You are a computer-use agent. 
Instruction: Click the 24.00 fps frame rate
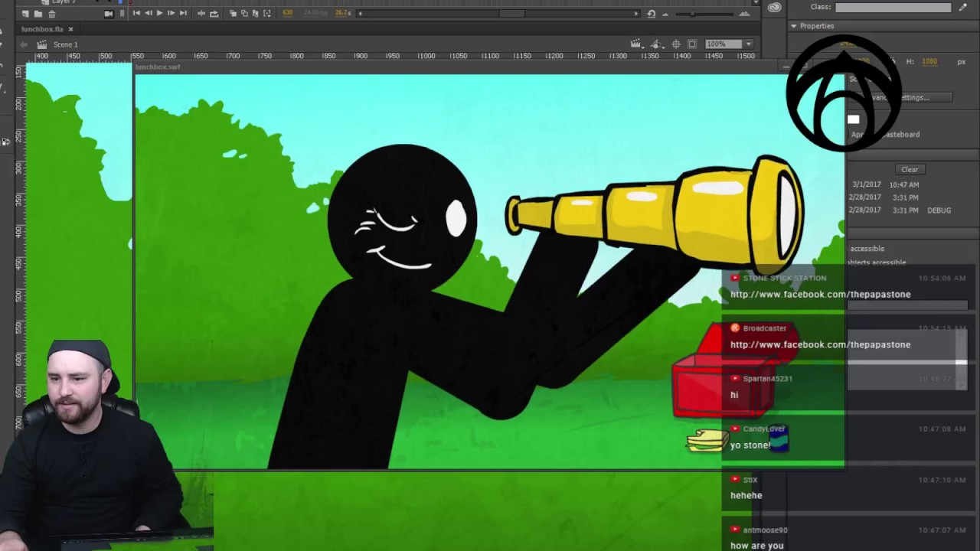315,13
